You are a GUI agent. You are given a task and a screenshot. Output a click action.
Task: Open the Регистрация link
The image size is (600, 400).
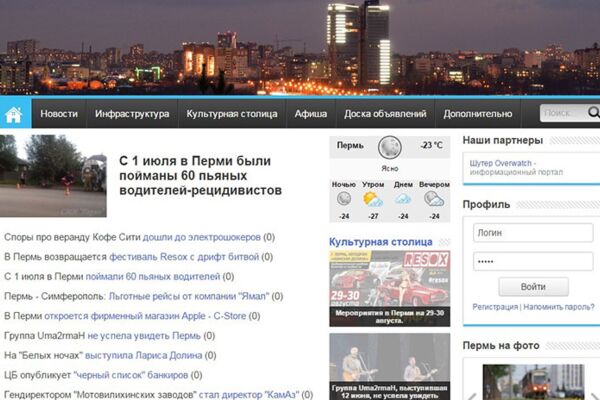pos(495,307)
